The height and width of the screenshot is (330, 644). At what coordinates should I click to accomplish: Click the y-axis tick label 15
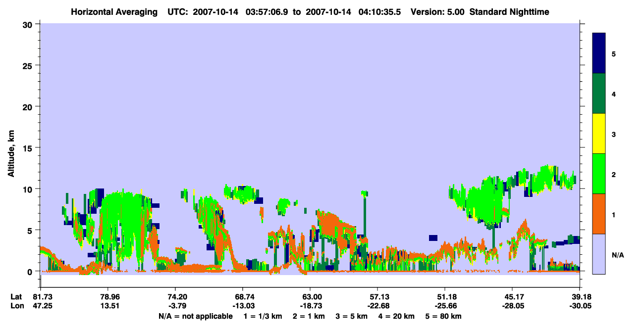(x=29, y=148)
